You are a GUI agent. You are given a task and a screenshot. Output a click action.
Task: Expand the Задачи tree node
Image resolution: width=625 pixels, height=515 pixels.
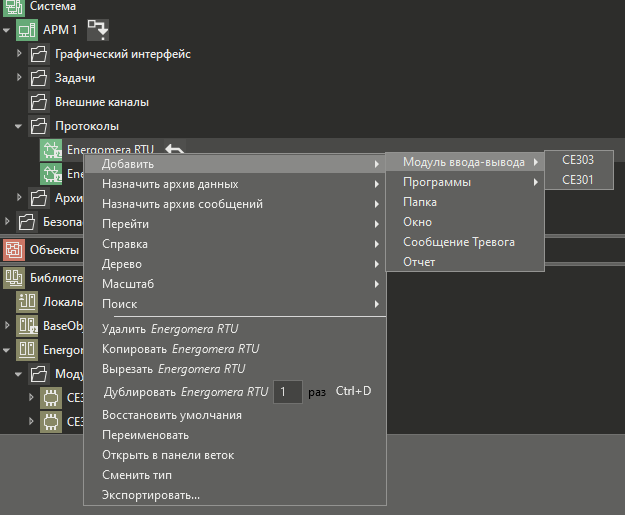(20, 78)
